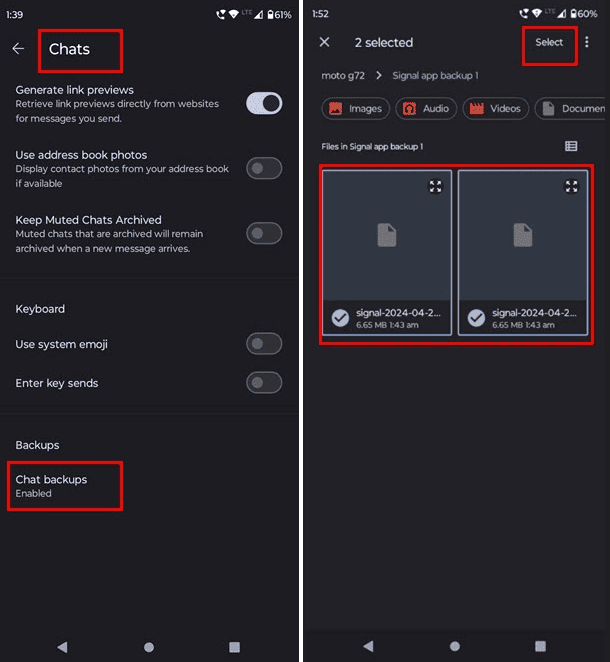Toggle Keep Muted Chats Archived switch
This screenshot has width=610, height=662.
click(x=264, y=233)
